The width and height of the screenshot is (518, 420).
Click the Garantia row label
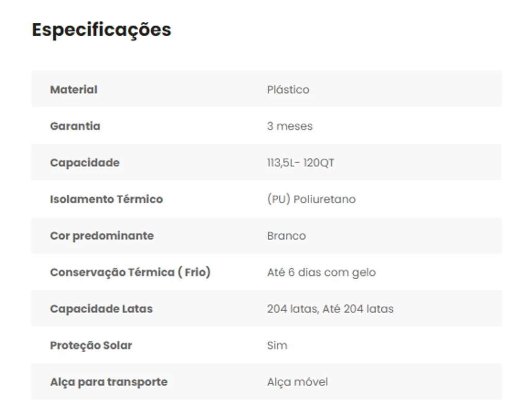pyautogui.click(x=75, y=126)
